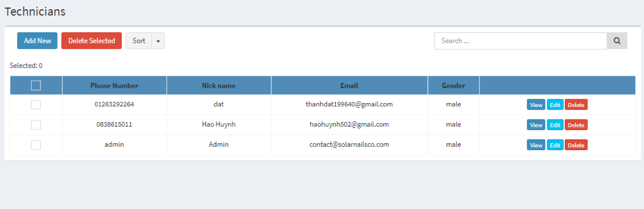Click the search magnifier icon button
The height and width of the screenshot is (209, 644).
(x=617, y=41)
